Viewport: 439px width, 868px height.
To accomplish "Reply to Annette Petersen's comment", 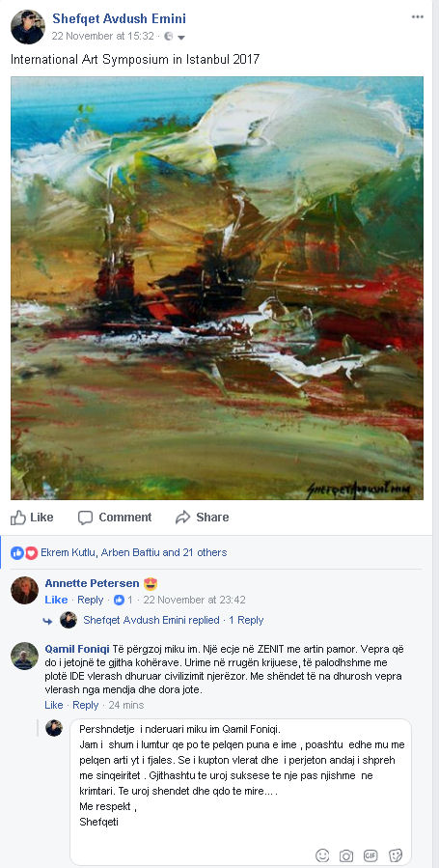I will (x=90, y=601).
